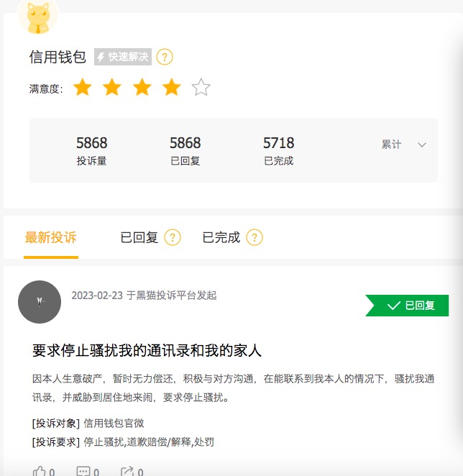
Task: Switch to the 已回复 tab
Action: tap(139, 237)
